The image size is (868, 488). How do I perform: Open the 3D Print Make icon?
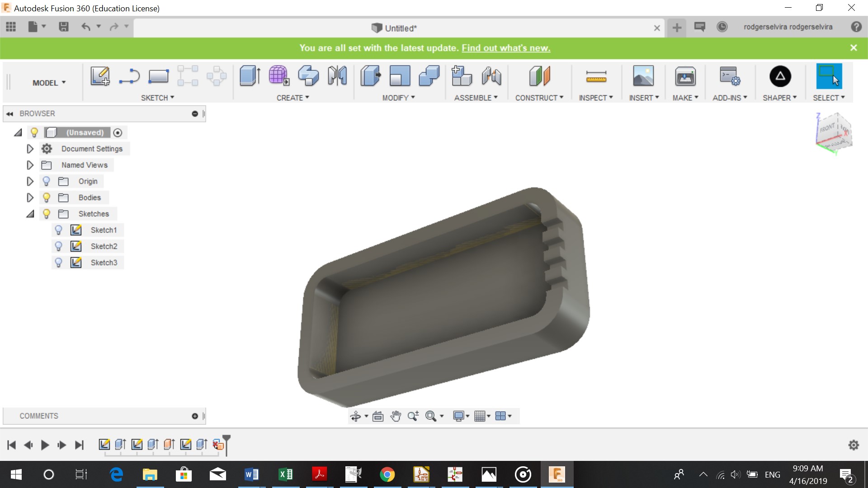[685, 76]
